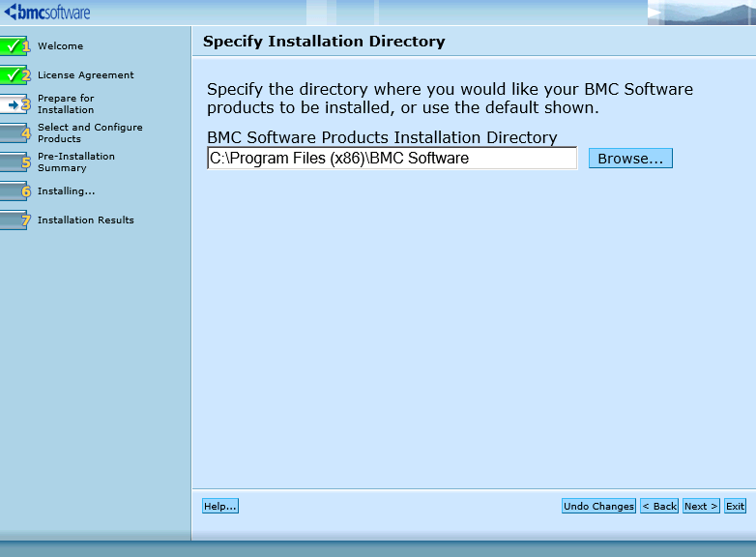Select the Installing... step label

pos(67,191)
